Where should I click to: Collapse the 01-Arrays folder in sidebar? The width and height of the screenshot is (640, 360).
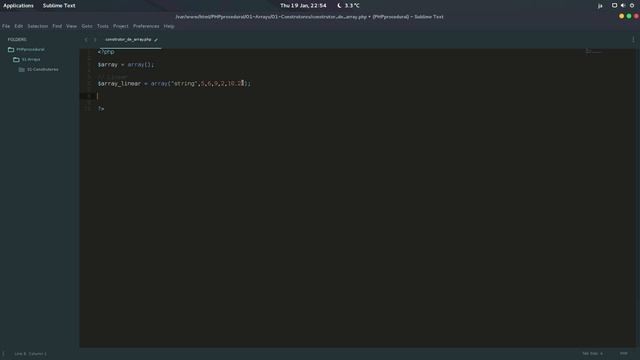click(16, 60)
